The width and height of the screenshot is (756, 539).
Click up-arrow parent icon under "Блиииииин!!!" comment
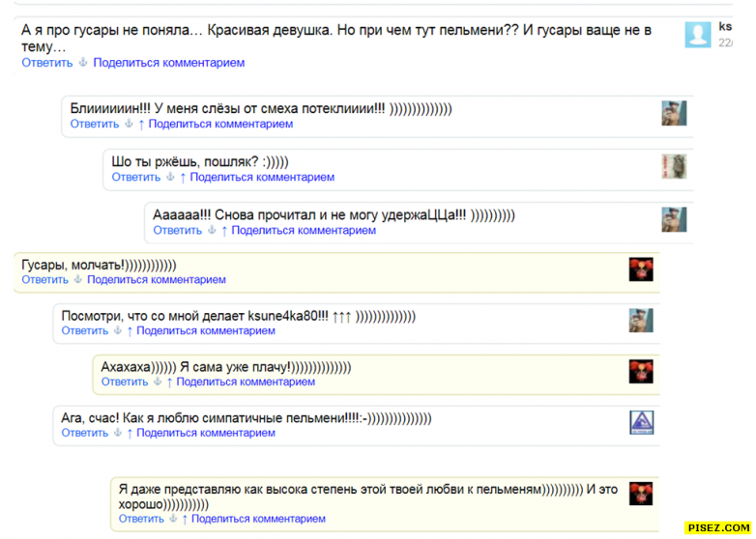coord(142,125)
